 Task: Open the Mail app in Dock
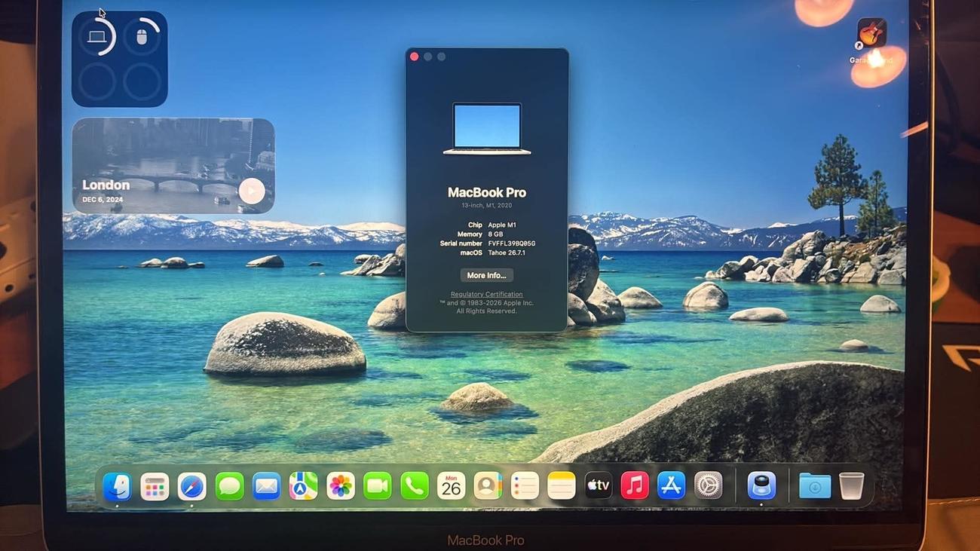(266, 486)
